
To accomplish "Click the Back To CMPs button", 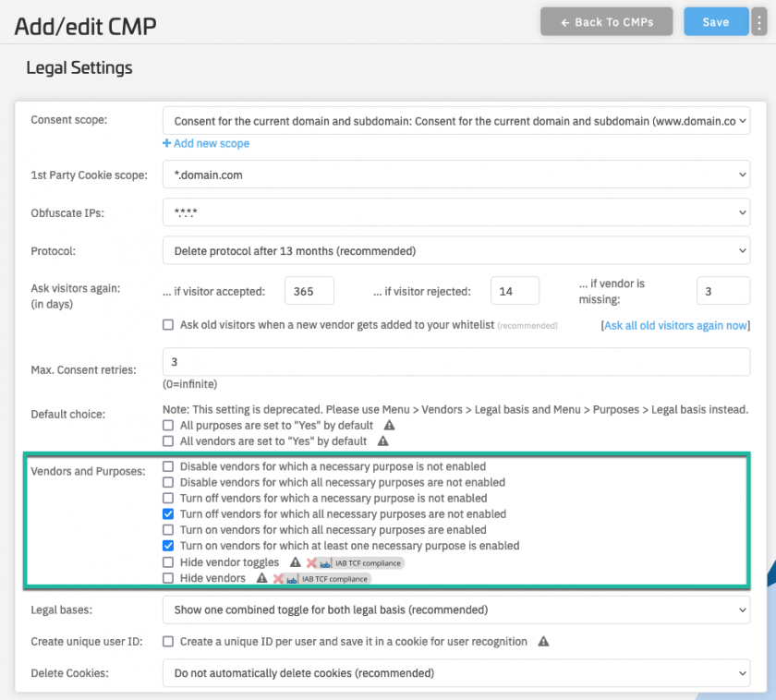I will click(x=606, y=22).
